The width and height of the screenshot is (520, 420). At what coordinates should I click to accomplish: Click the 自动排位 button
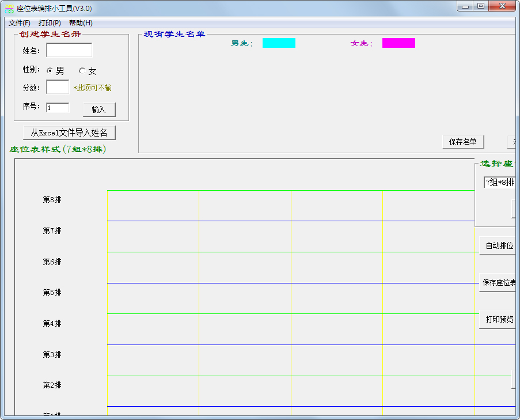coord(498,246)
